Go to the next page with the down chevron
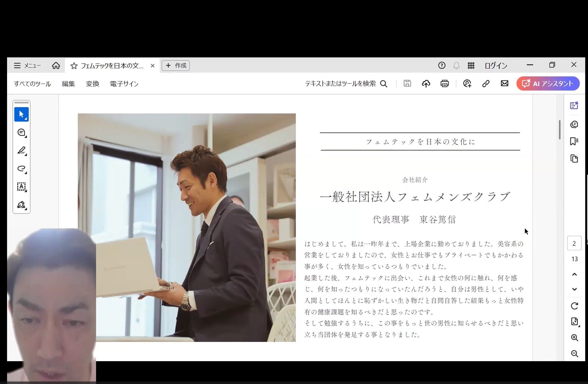 [x=574, y=289]
